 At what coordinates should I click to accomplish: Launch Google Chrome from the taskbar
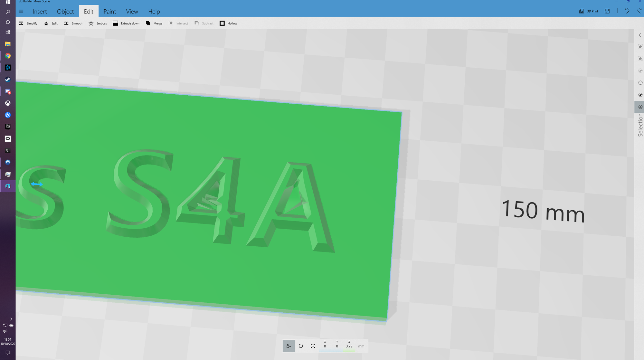[8, 56]
